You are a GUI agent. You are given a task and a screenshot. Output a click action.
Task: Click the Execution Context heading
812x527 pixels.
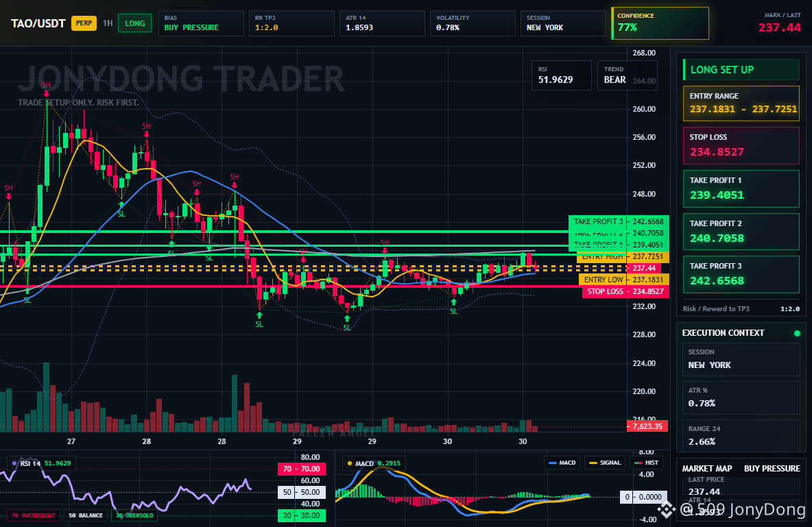(723, 333)
